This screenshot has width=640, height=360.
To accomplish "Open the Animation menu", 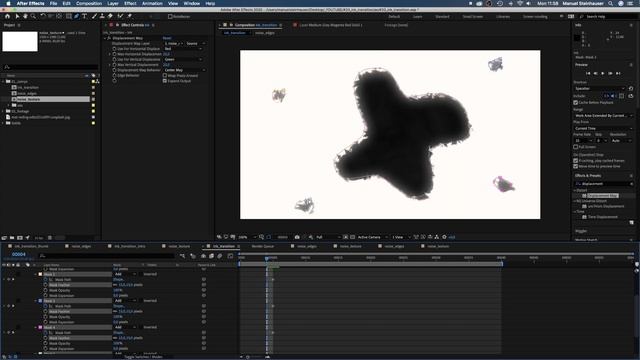I will [152, 3].
